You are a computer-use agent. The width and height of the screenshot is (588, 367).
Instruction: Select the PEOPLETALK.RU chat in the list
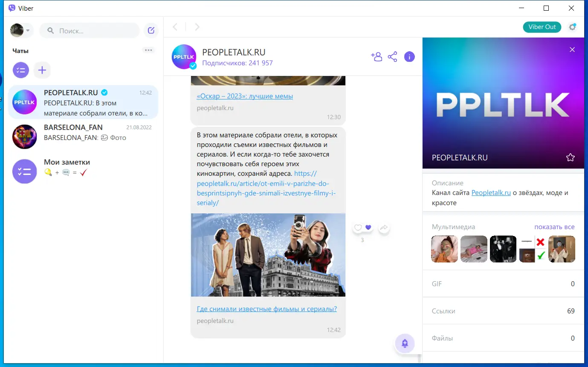(x=83, y=102)
